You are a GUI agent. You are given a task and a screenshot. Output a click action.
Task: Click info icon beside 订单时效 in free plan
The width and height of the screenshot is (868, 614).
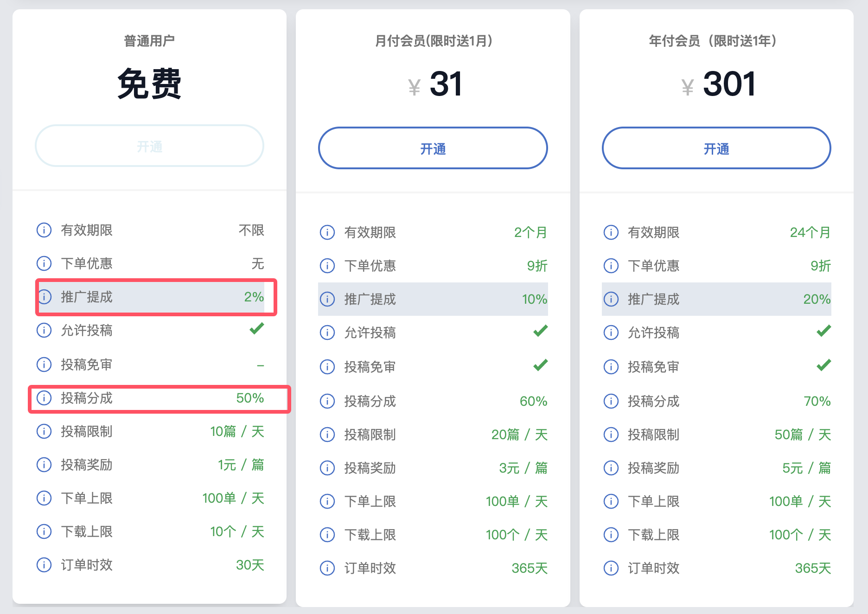point(44,565)
